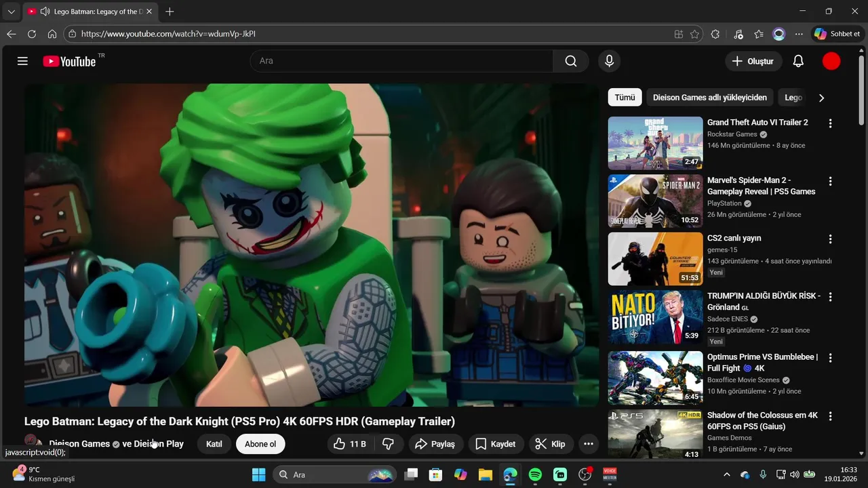Subscribe with the Abone ol button
The height and width of the screenshot is (488, 868).
point(260,444)
